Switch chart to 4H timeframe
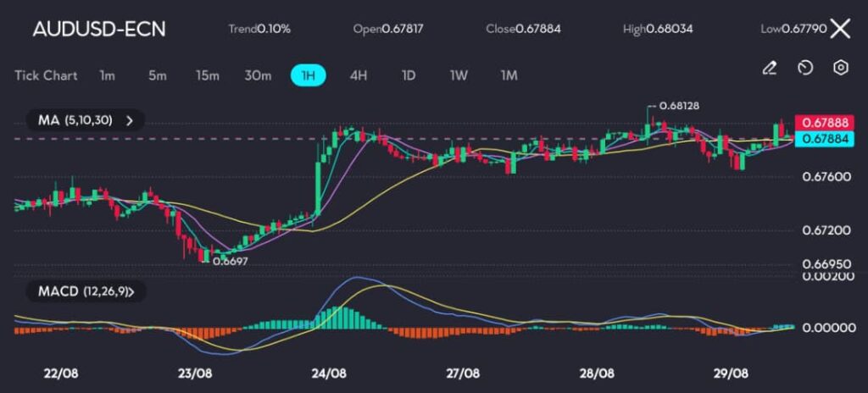This screenshot has height=393, width=868. pyautogui.click(x=359, y=75)
